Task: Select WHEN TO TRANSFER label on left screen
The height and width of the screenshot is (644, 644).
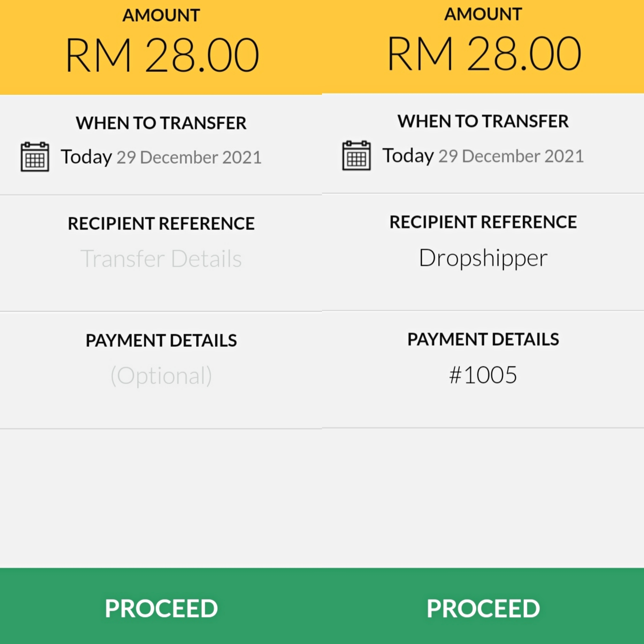Action: pyautogui.click(x=161, y=123)
